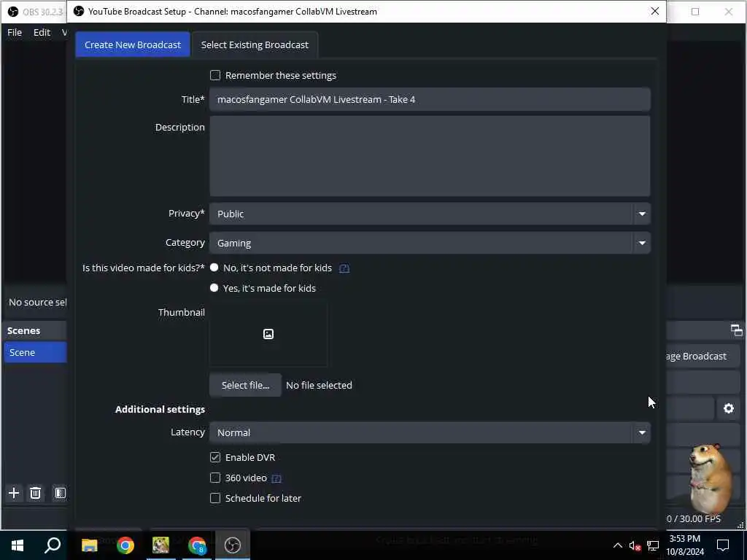Open the taskbar clock showing 3:53 PM
747x560 pixels.
[685, 545]
